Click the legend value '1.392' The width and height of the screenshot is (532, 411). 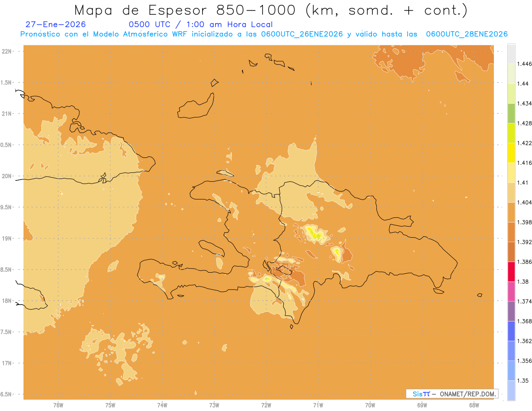click(524, 242)
